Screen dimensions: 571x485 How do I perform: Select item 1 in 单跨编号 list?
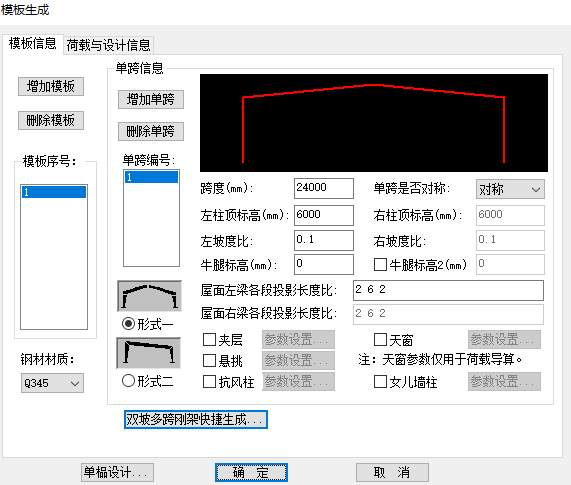151,177
